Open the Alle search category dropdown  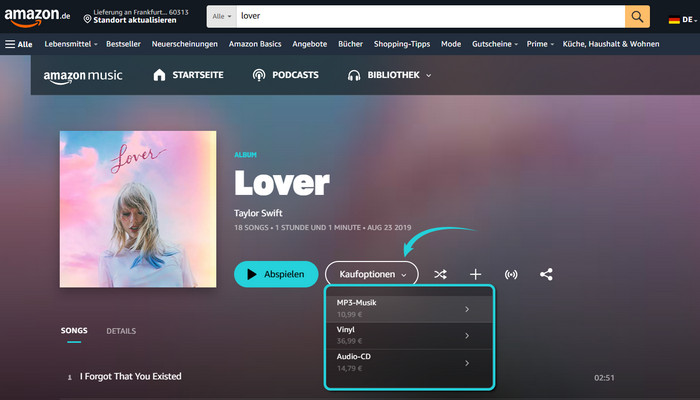tap(222, 17)
